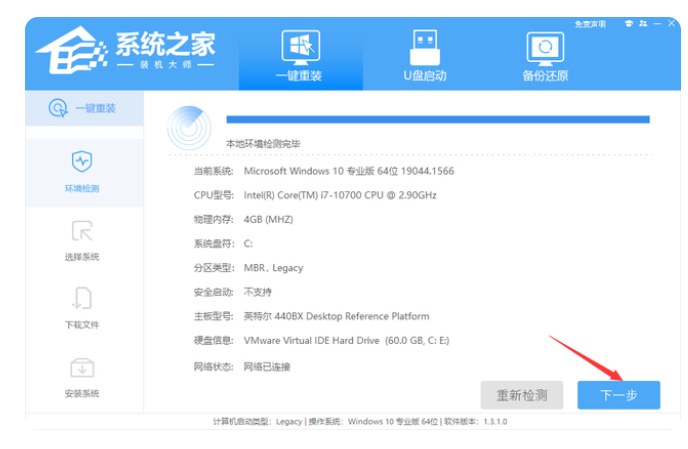
Task: Click the 硬盘信息 VMware hard drive line
Action: pos(322,341)
